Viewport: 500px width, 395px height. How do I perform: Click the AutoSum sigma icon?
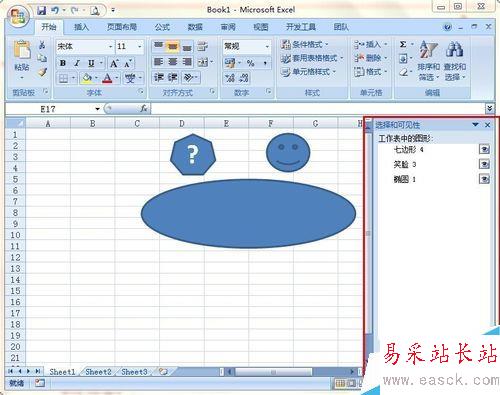(403, 44)
